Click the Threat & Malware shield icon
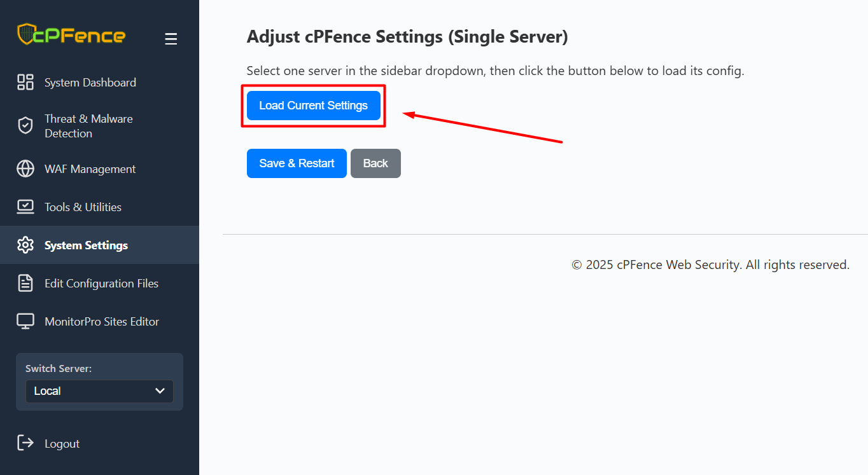The width and height of the screenshot is (868, 475). [x=25, y=126]
